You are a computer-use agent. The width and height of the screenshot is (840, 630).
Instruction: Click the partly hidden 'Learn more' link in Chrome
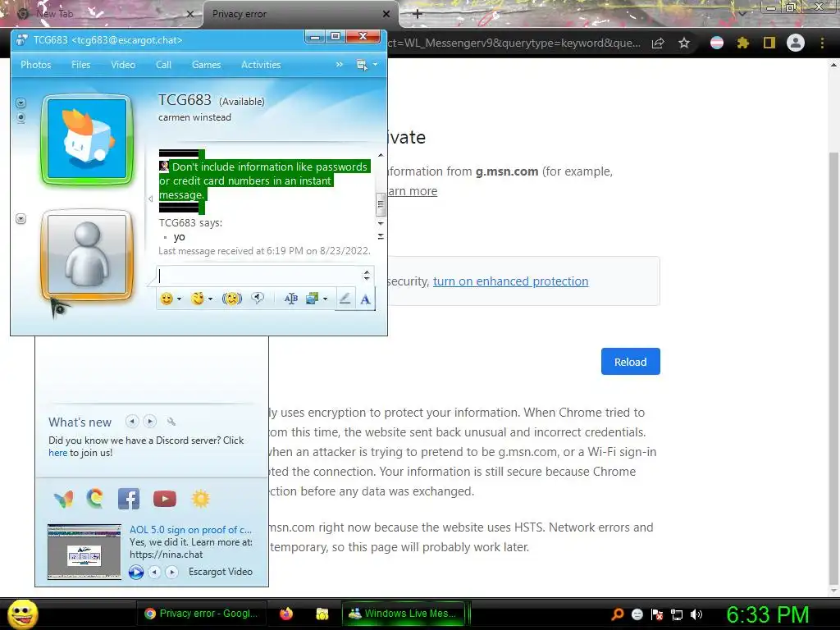pos(413,191)
